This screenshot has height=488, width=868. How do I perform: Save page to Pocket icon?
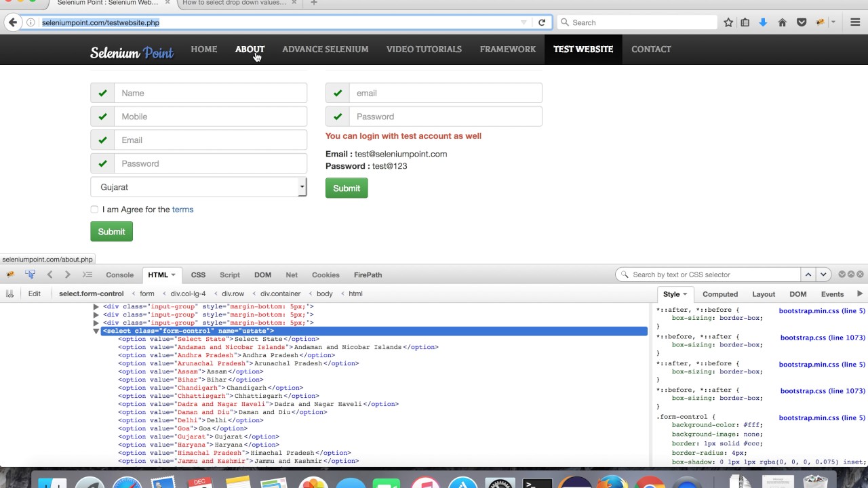tap(802, 22)
